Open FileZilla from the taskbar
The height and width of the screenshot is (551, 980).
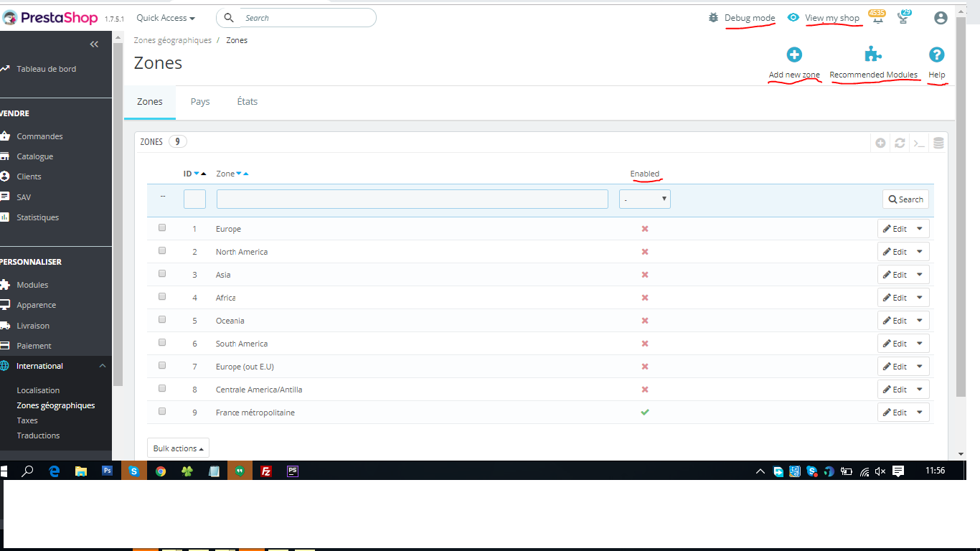coord(266,471)
